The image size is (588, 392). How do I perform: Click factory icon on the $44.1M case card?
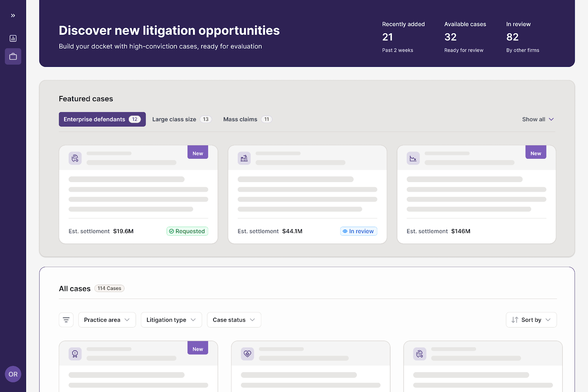pos(244,158)
